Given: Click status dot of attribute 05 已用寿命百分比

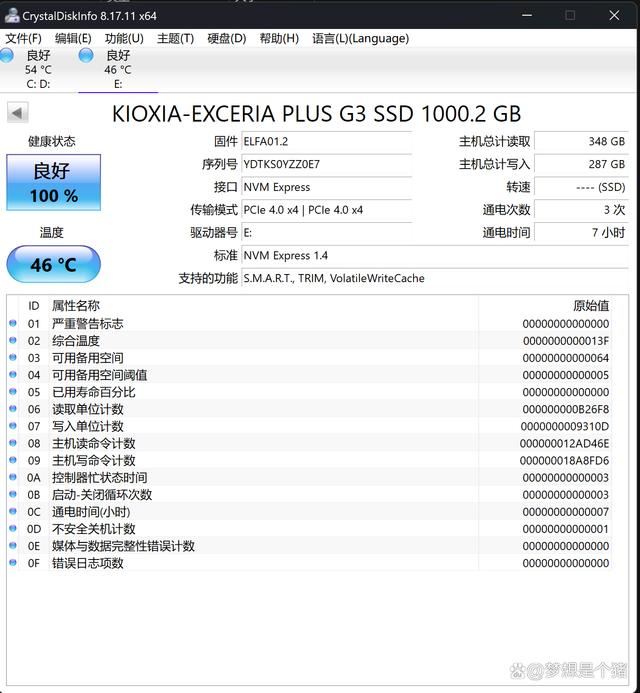Looking at the screenshot, I should (13, 392).
